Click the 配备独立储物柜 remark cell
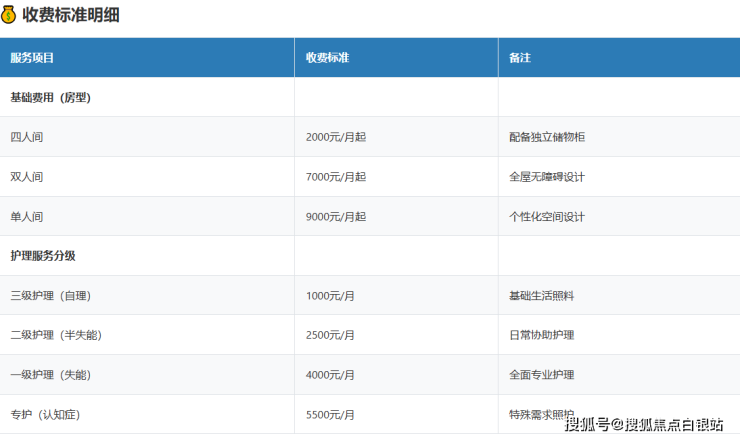740x440 pixels. click(x=546, y=137)
